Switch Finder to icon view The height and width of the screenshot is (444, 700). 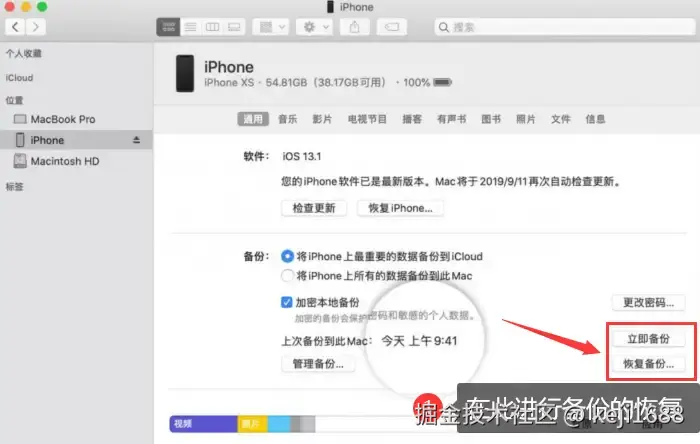(x=168, y=27)
